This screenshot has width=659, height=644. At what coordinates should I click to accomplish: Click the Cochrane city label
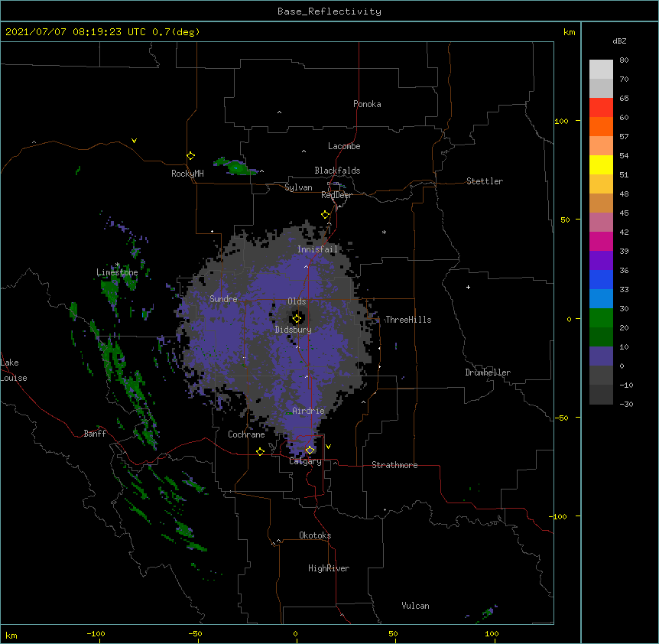click(246, 434)
